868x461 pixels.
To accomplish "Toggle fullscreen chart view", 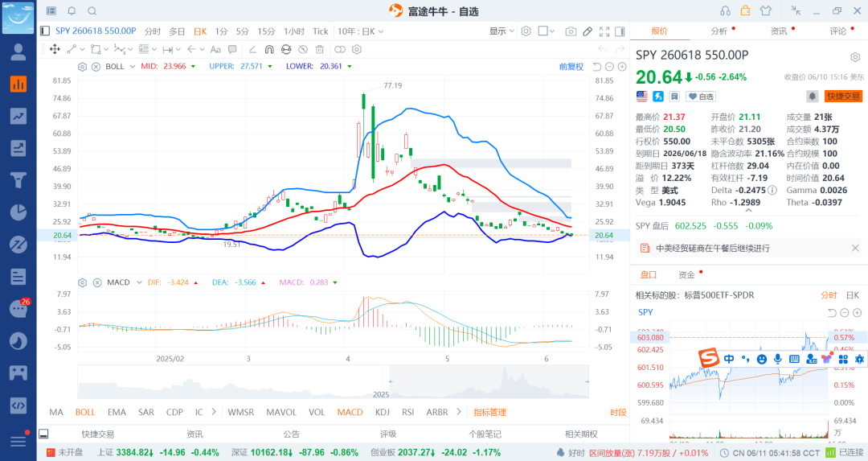I will (x=604, y=31).
